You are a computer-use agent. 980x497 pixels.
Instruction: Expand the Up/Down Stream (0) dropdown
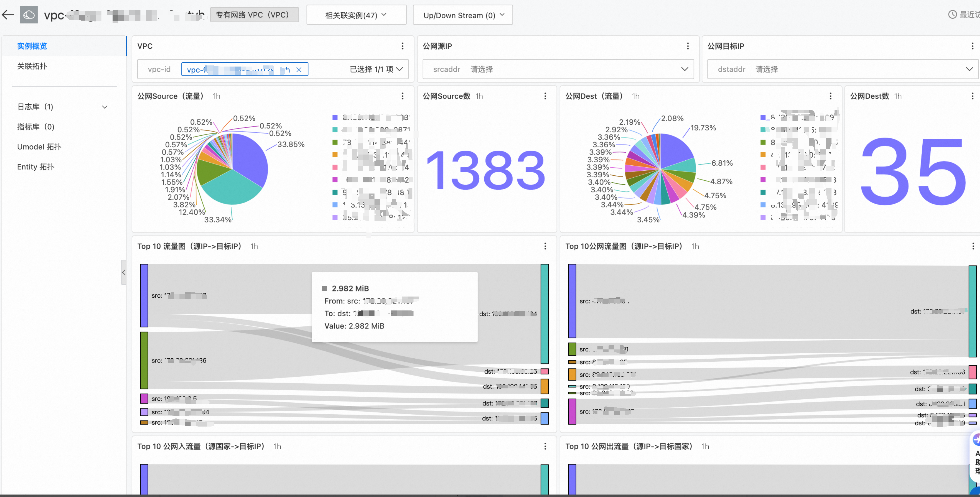coord(463,15)
